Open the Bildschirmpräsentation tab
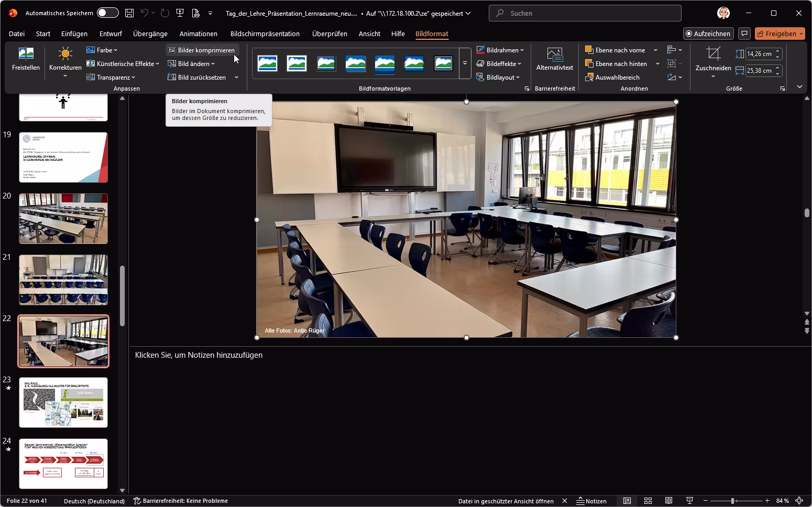The image size is (812, 507). coord(265,34)
